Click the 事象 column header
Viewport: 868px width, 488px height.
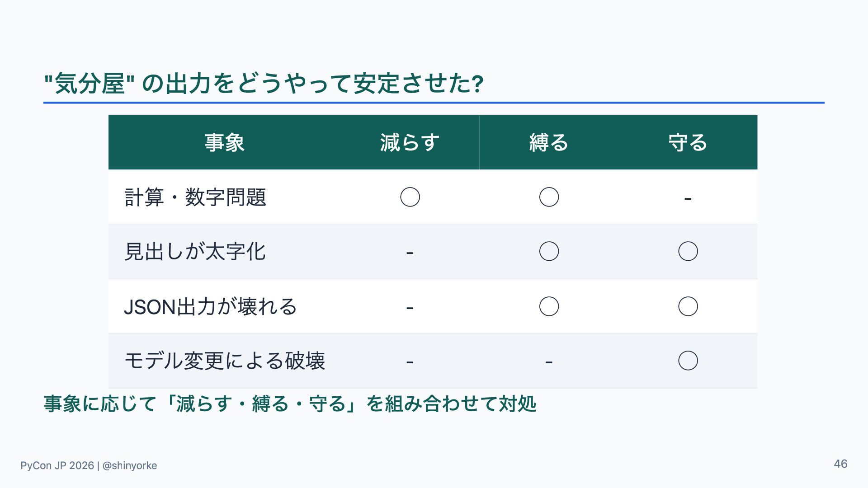click(225, 142)
